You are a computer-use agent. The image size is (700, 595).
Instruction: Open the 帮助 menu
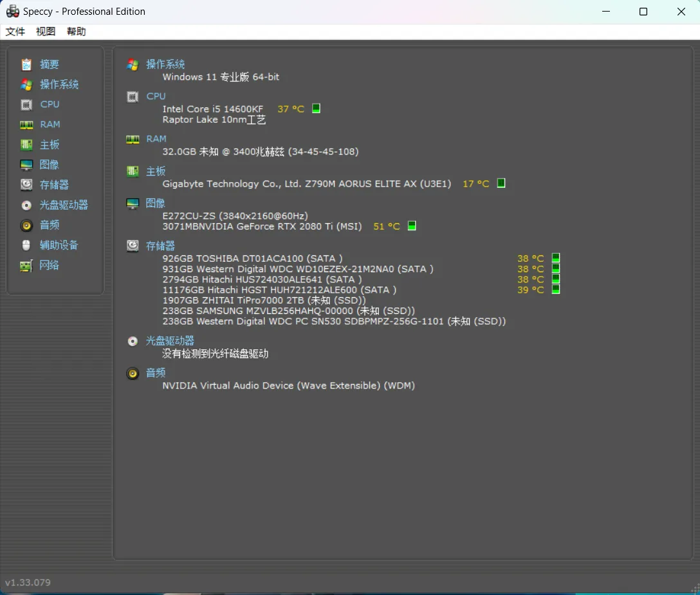click(x=77, y=32)
